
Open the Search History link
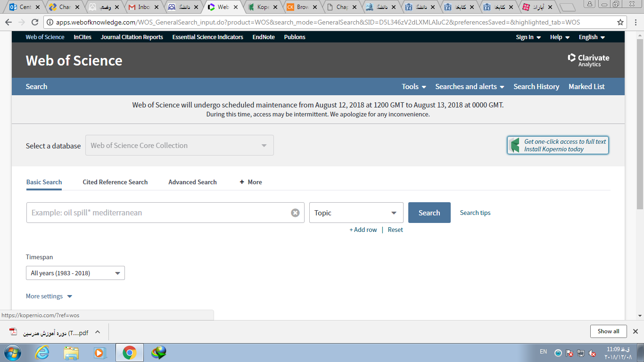(536, 86)
